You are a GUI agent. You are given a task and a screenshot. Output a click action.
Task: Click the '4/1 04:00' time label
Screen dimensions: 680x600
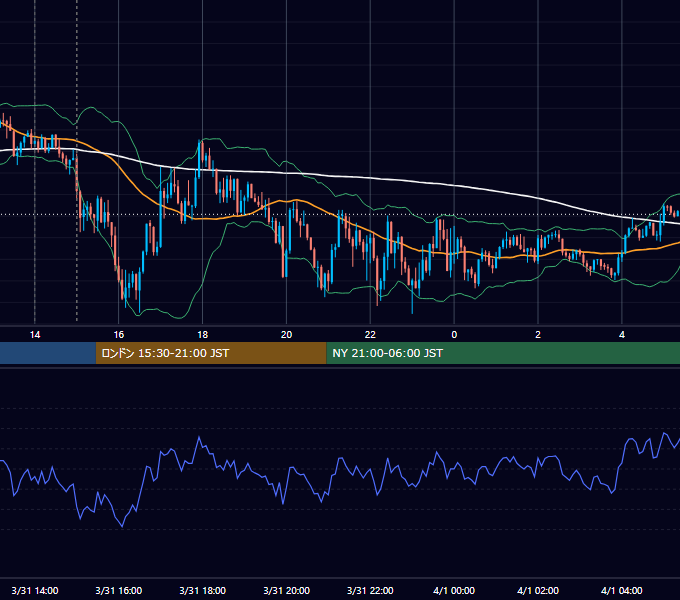pyautogui.click(x=622, y=590)
